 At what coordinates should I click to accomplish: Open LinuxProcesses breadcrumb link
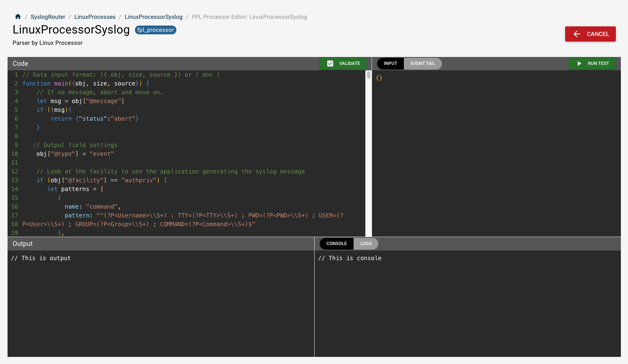95,17
